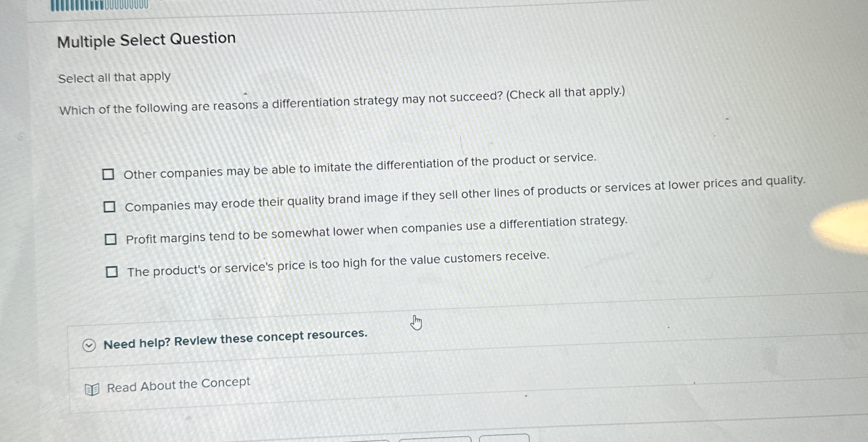Click the Multiple Select Question heading
This screenshot has width=868, height=442.
[146, 40]
